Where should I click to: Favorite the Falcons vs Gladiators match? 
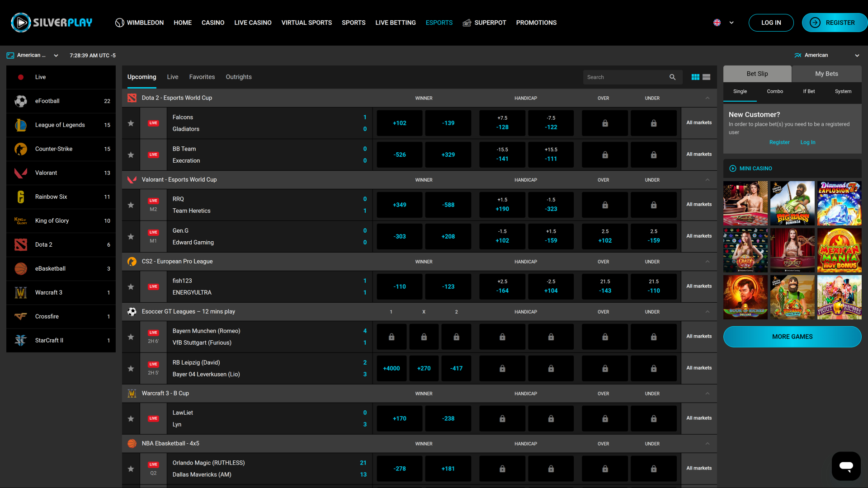point(131,123)
